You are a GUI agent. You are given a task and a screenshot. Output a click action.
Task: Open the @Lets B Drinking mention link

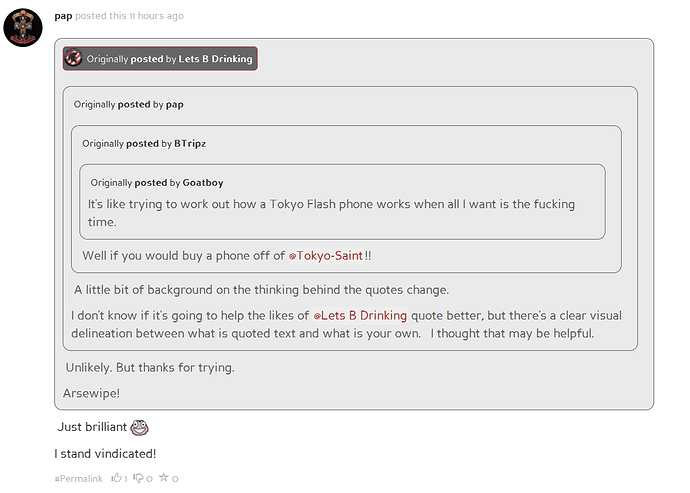(360, 315)
